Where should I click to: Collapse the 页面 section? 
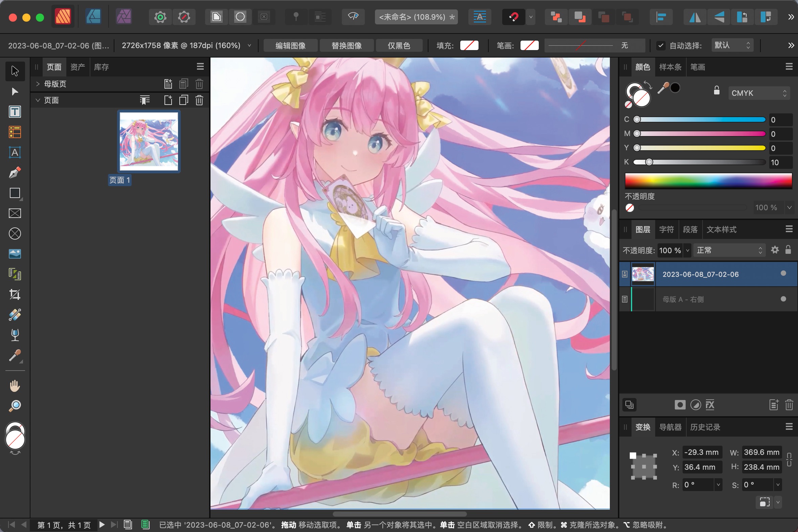click(38, 100)
